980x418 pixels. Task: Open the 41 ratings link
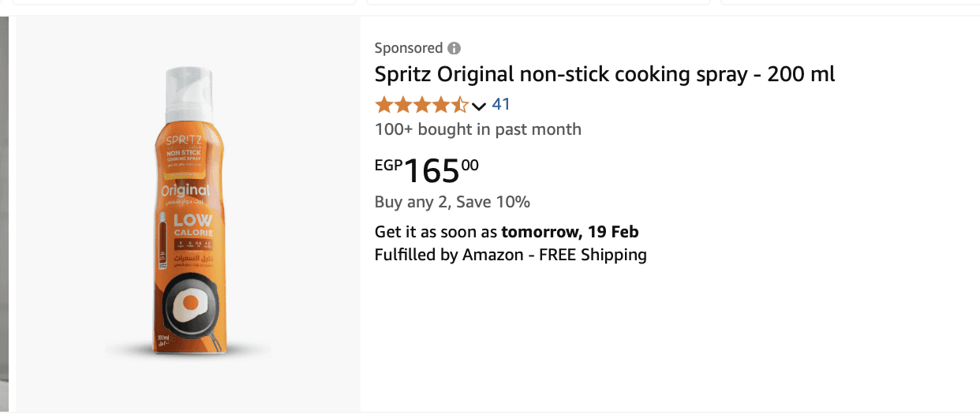pos(501,104)
